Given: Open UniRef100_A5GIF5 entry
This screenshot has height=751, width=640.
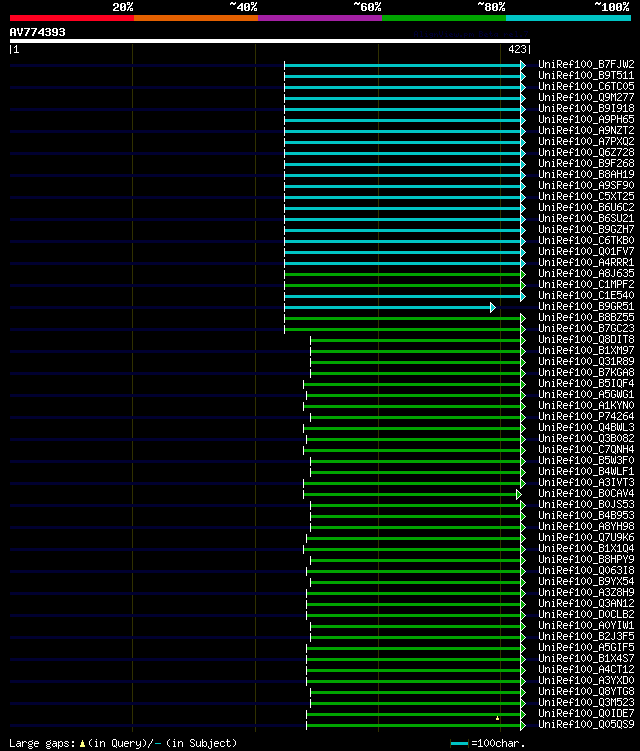Looking at the screenshot, I should (x=586, y=648).
